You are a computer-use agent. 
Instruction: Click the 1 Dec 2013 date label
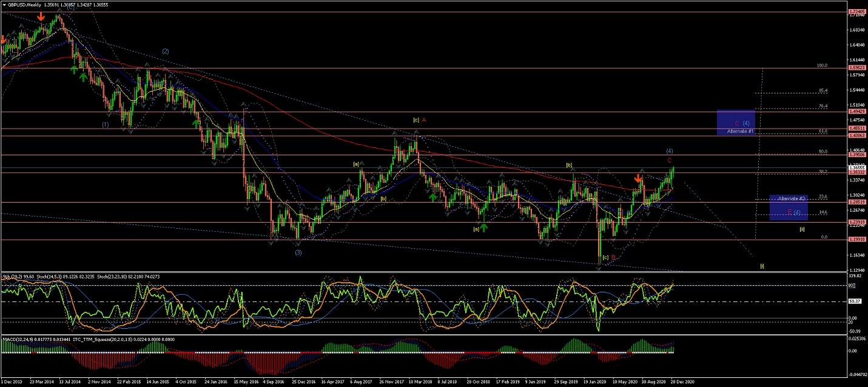click(12, 383)
